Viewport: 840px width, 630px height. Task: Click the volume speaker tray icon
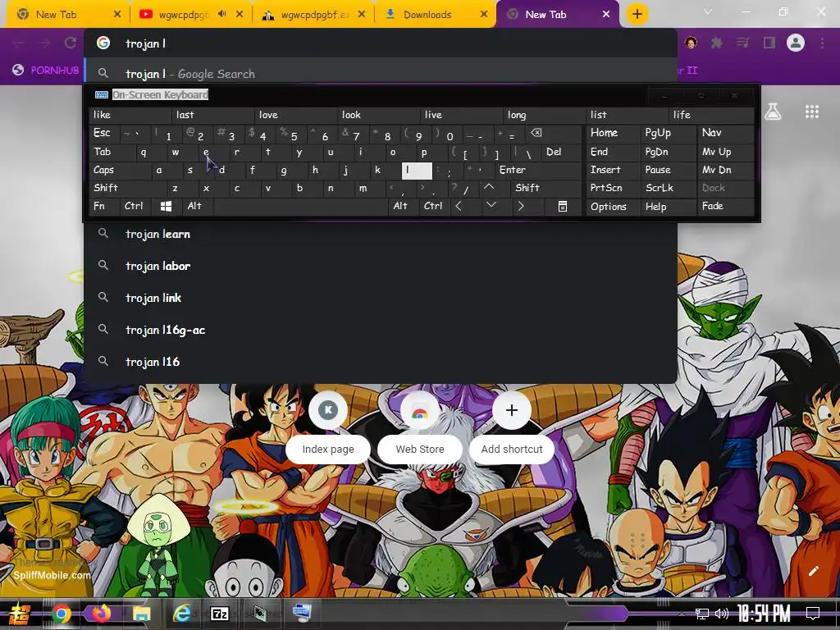coord(721,614)
